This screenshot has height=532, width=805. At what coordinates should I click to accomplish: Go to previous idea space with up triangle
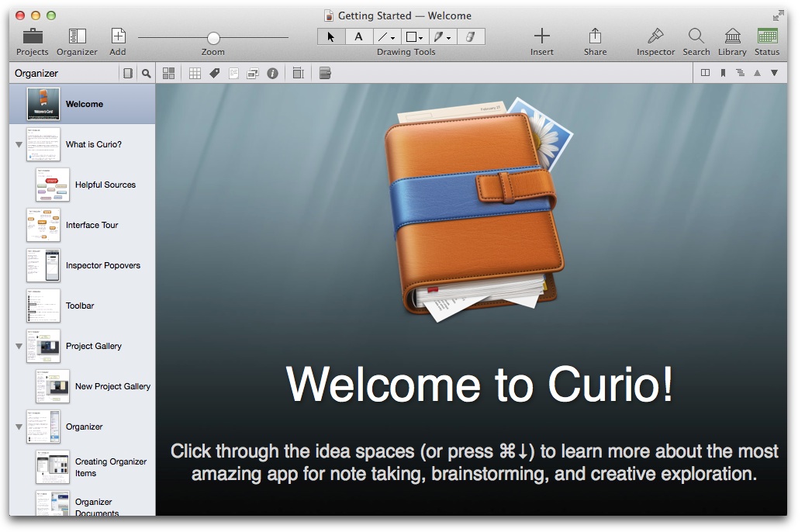[757, 73]
